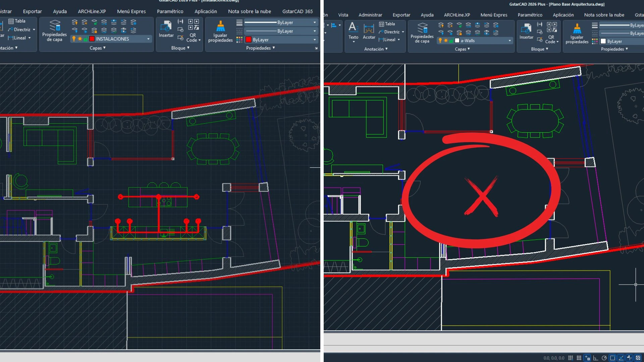Click the lock layer icon in right Capas panel

459,33
